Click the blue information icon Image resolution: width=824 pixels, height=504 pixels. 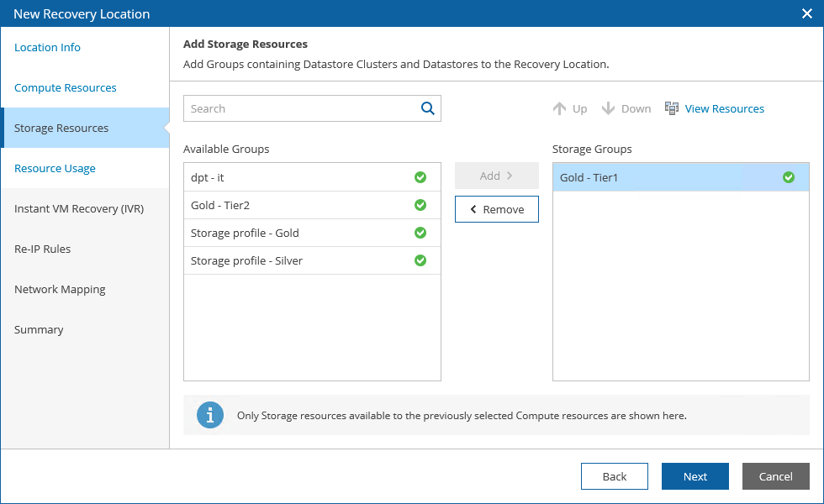210,415
